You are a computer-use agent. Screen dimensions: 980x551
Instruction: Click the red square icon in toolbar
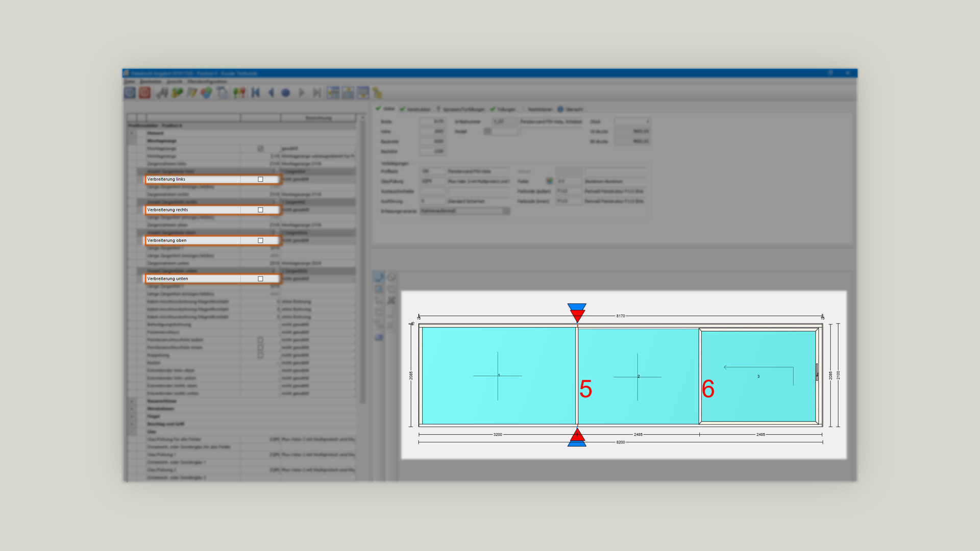click(x=145, y=92)
